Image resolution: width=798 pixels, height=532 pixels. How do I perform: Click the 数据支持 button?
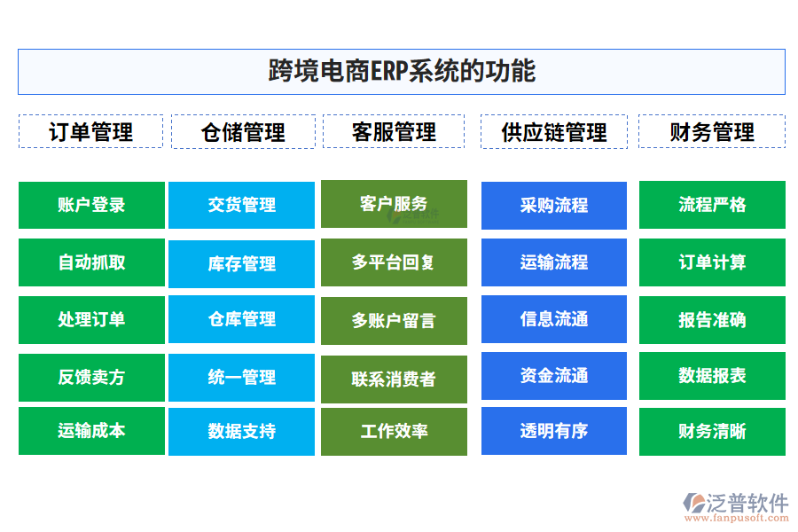point(241,431)
